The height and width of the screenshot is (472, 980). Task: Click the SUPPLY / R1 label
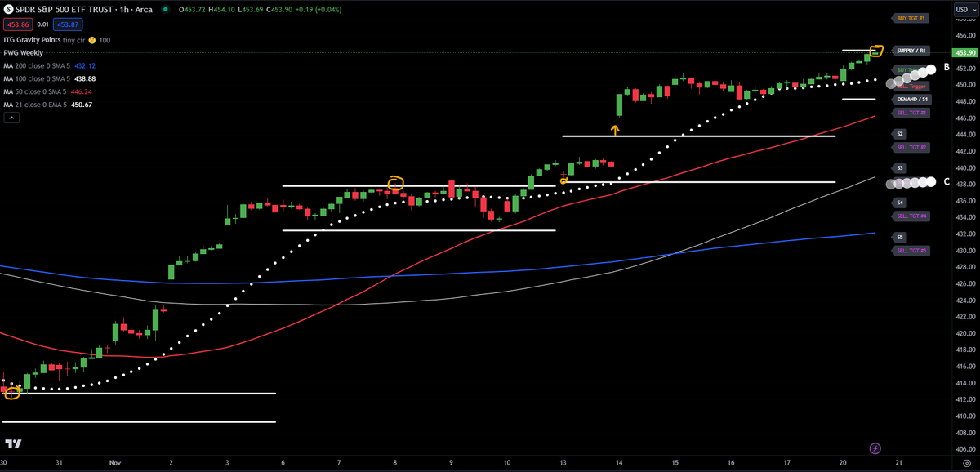coord(909,51)
